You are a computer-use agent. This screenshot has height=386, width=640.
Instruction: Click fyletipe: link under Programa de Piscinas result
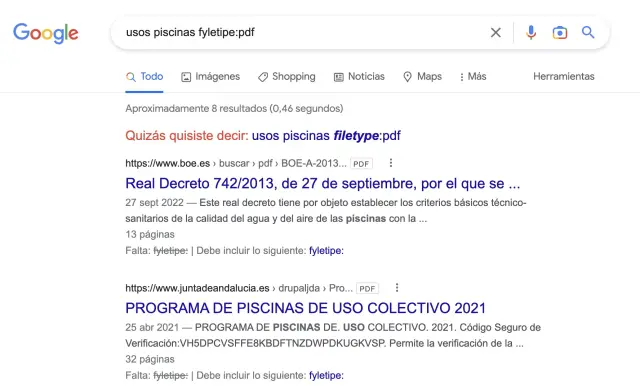[326, 375]
